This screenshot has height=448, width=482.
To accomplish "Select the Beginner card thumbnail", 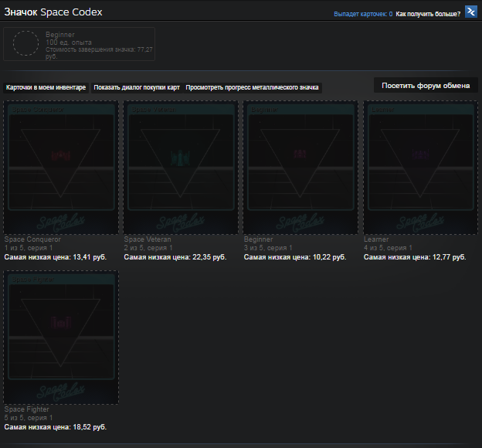I will (x=300, y=168).
